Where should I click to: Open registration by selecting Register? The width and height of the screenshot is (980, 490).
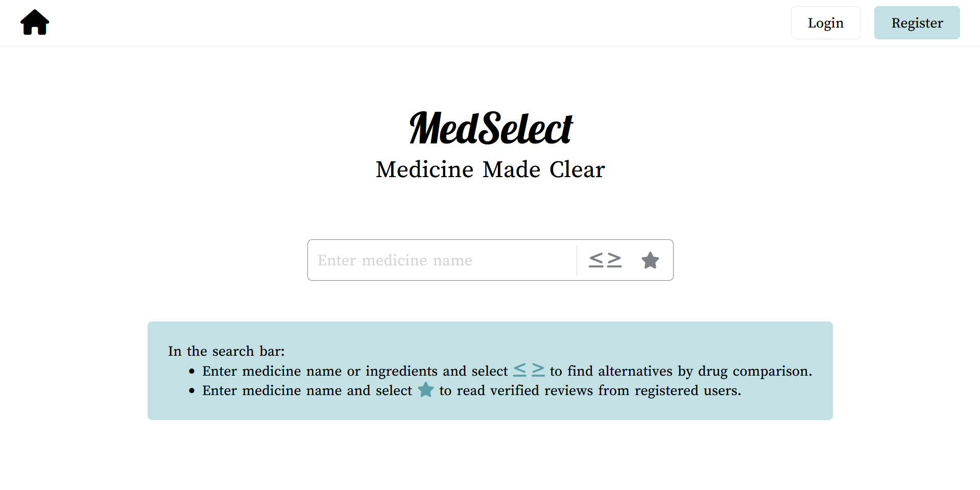pos(917,22)
